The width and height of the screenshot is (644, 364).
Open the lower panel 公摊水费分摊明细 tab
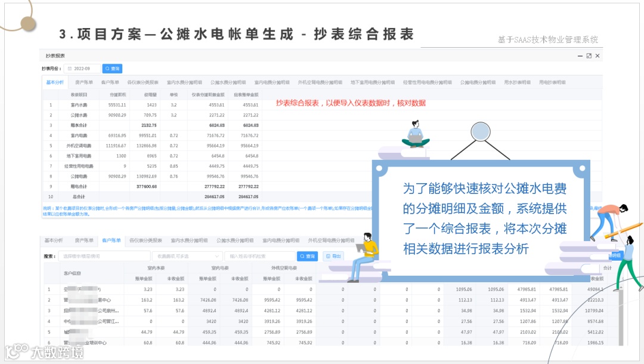click(235, 240)
